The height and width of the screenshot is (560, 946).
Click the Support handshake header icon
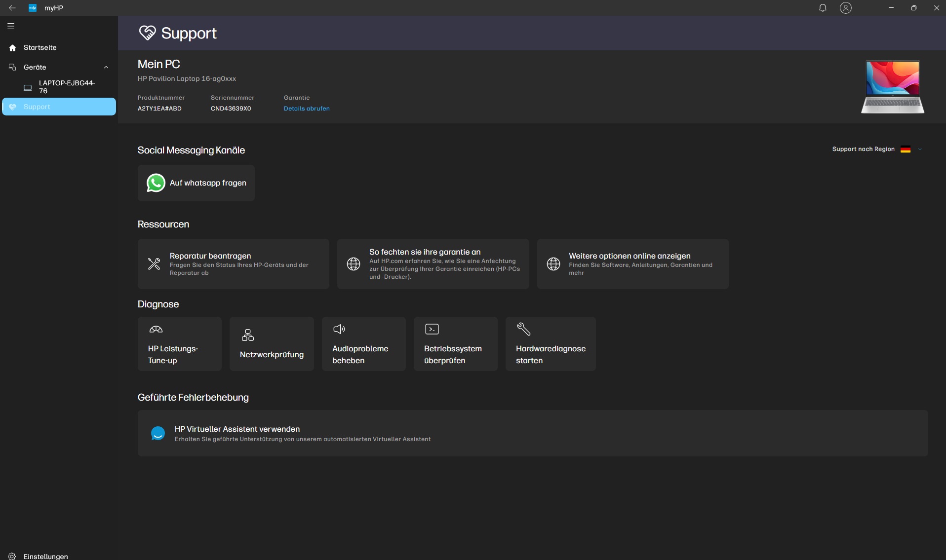(147, 33)
